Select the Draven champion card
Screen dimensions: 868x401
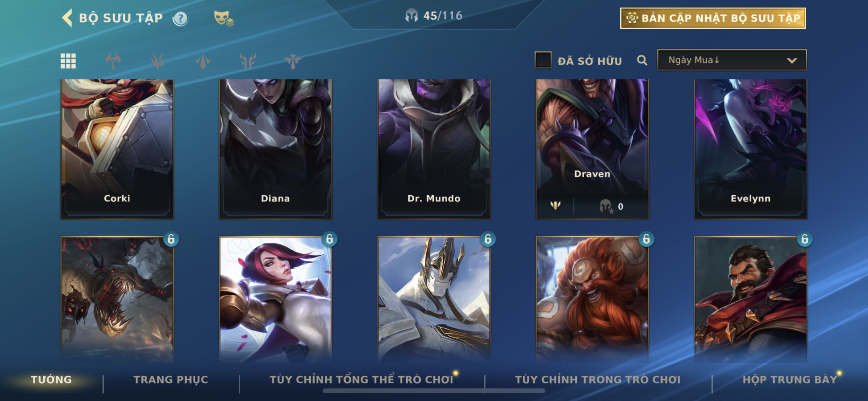[x=592, y=149]
